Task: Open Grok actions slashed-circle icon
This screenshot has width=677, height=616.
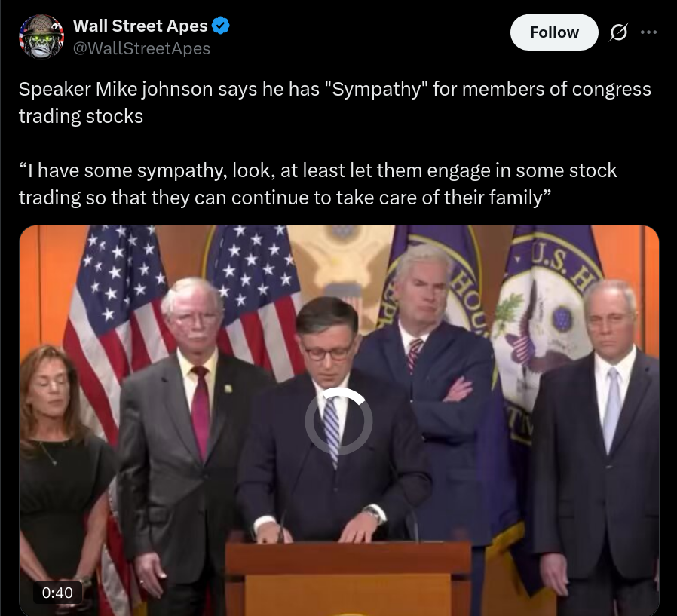Action: pos(618,32)
